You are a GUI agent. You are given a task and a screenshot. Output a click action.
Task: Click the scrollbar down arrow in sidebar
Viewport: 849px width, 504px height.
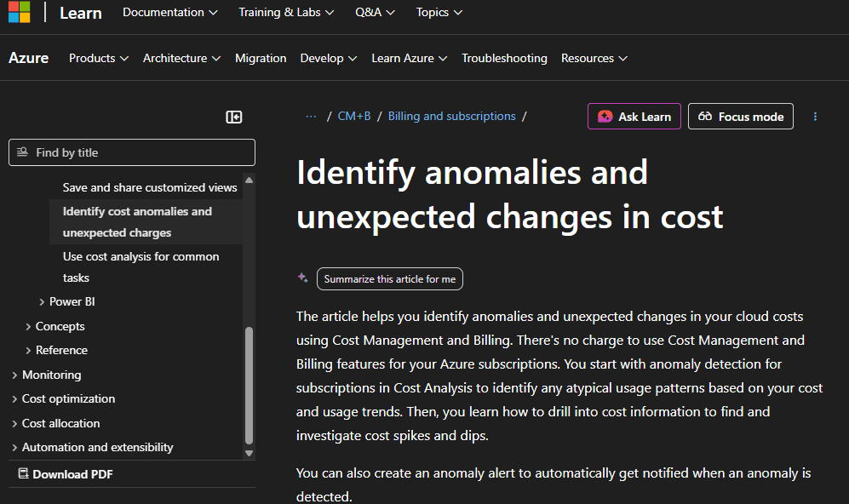click(x=249, y=453)
